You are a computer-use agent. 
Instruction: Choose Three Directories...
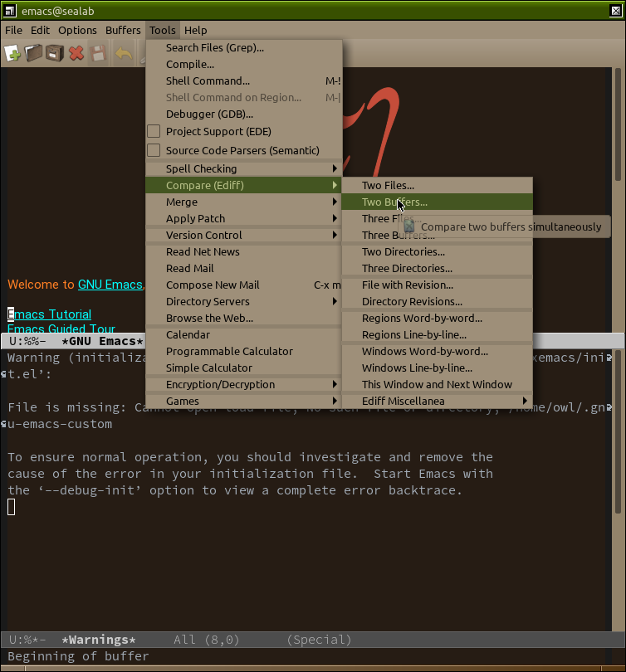click(437, 268)
